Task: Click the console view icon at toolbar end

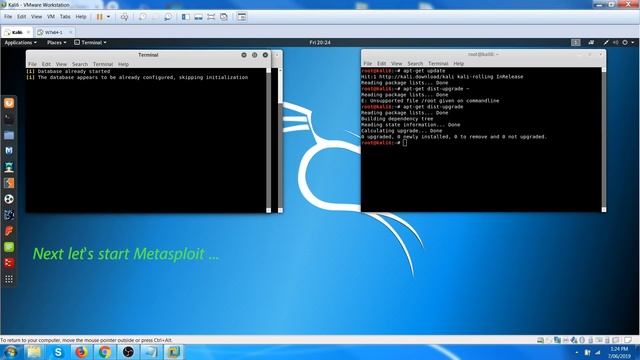Action: pos(242,17)
